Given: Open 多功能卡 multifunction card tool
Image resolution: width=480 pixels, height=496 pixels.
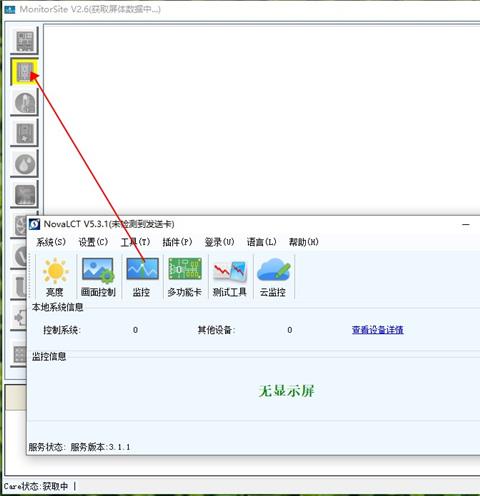Looking at the screenshot, I should pos(185,277).
